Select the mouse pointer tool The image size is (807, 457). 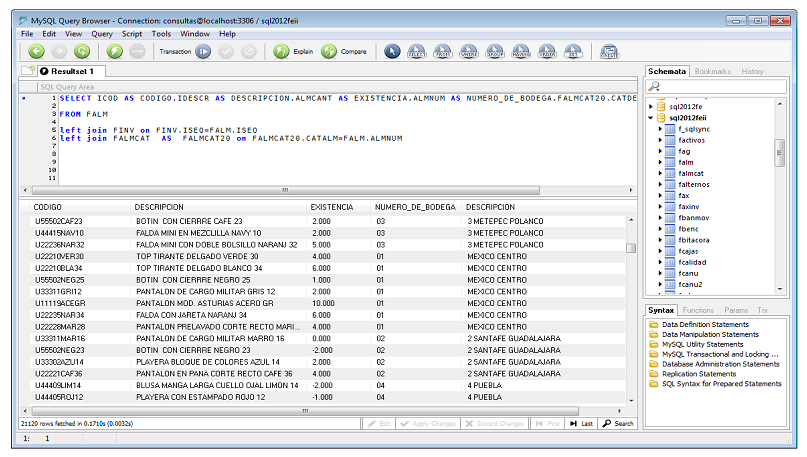click(392, 51)
